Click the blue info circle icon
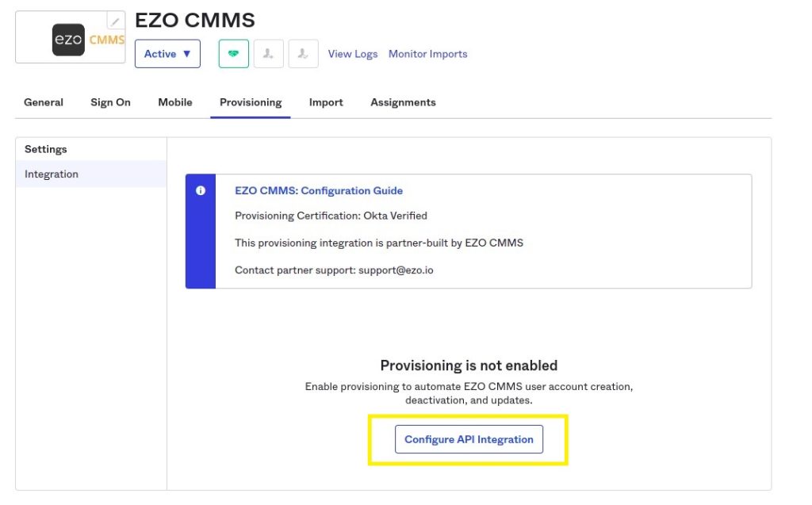 click(201, 190)
